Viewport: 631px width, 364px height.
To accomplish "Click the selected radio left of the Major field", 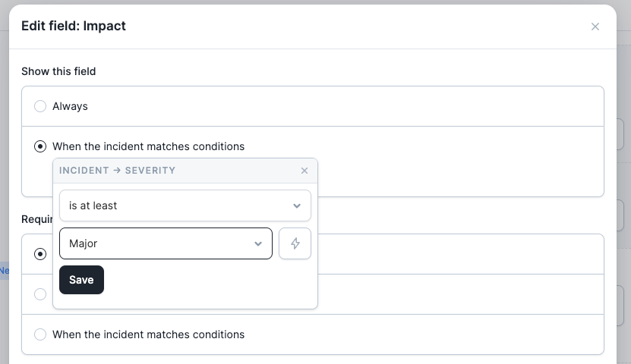I will pos(40,253).
